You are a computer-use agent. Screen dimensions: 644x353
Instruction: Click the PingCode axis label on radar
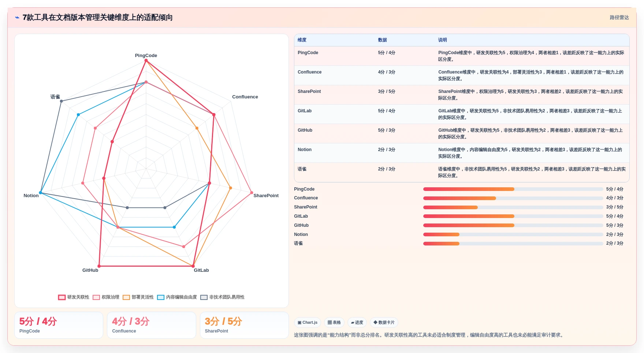(146, 56)
